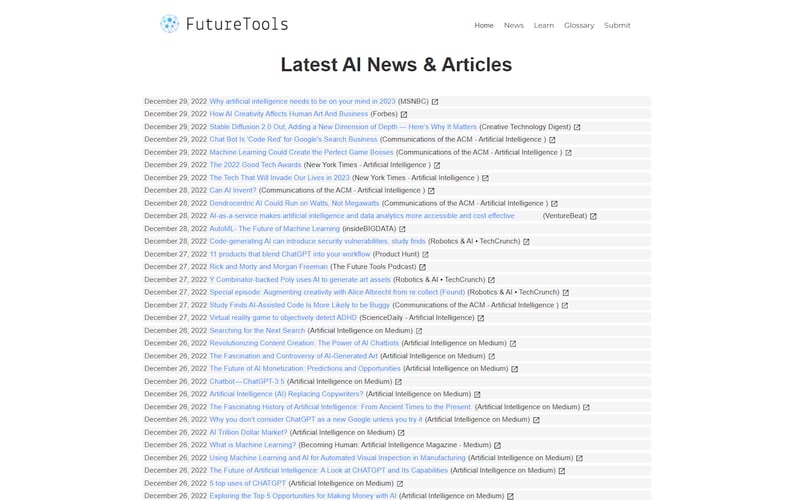This screenshot has height=500, width=800.
Task: Open external icon for AI Trillion Dollar Market row
Action: (401, 433)
